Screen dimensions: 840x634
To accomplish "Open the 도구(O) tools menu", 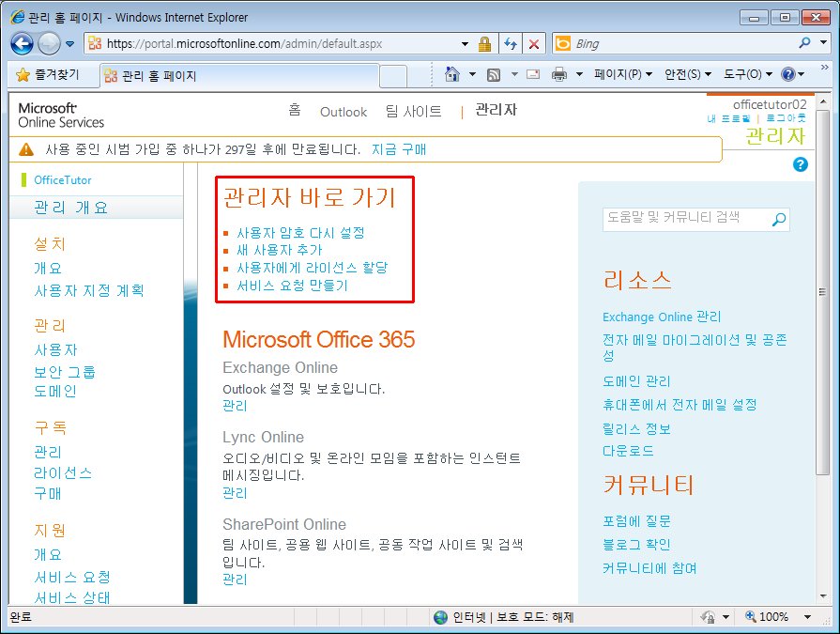I will 747,74.
